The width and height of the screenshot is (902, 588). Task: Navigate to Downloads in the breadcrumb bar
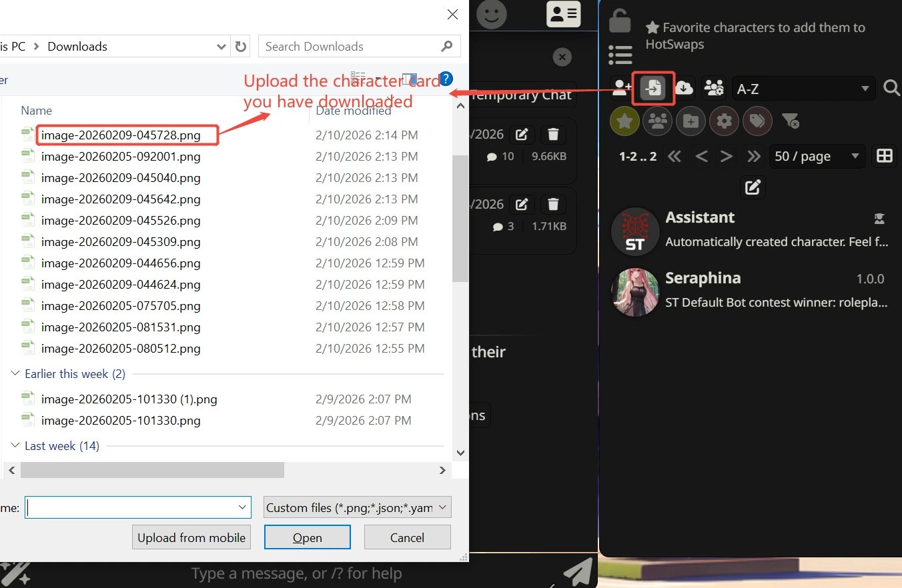77,46
